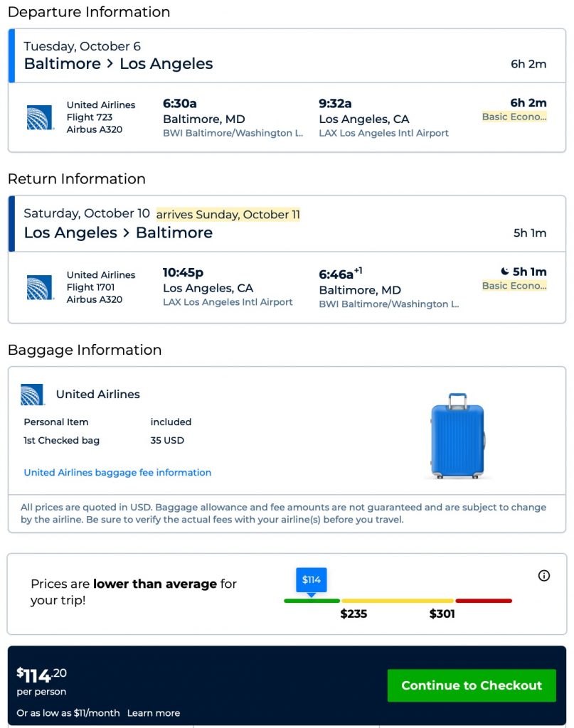The image size is (574, 728).
Task: Click the 6:30a departure time
Action: [x=180, y=104]
